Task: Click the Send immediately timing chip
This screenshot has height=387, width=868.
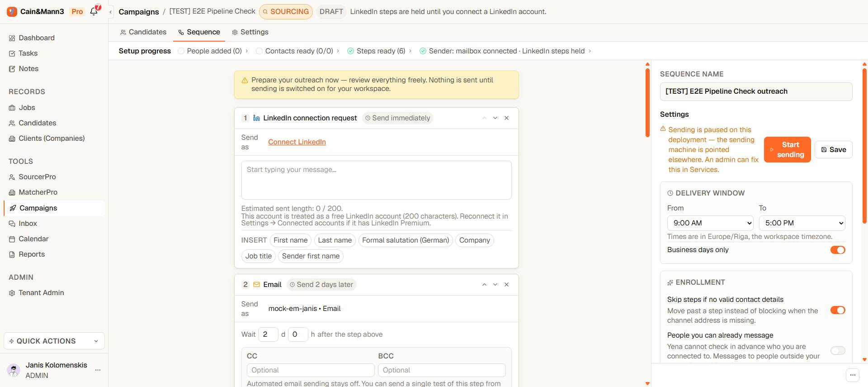Action: (x=398, y=118)
